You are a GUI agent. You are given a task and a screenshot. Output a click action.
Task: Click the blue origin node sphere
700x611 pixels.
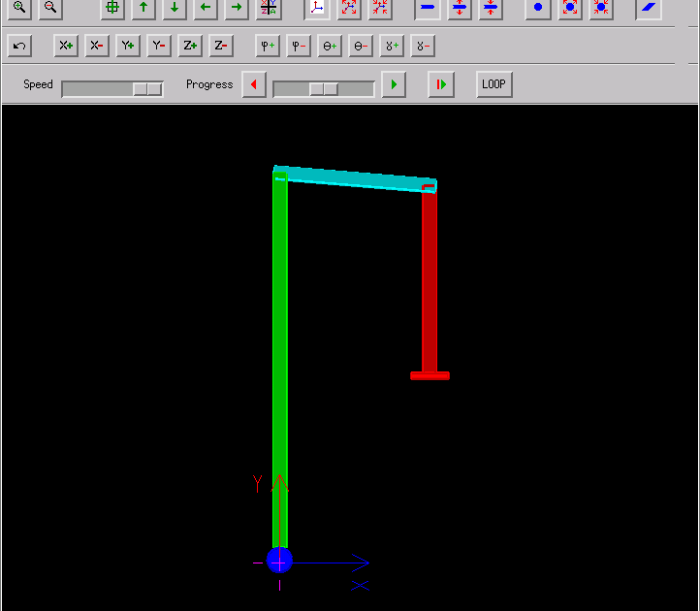click(279, 560)
